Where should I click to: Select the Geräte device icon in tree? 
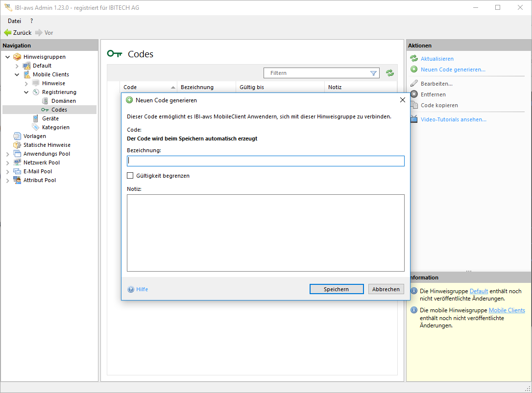[36, 118]
